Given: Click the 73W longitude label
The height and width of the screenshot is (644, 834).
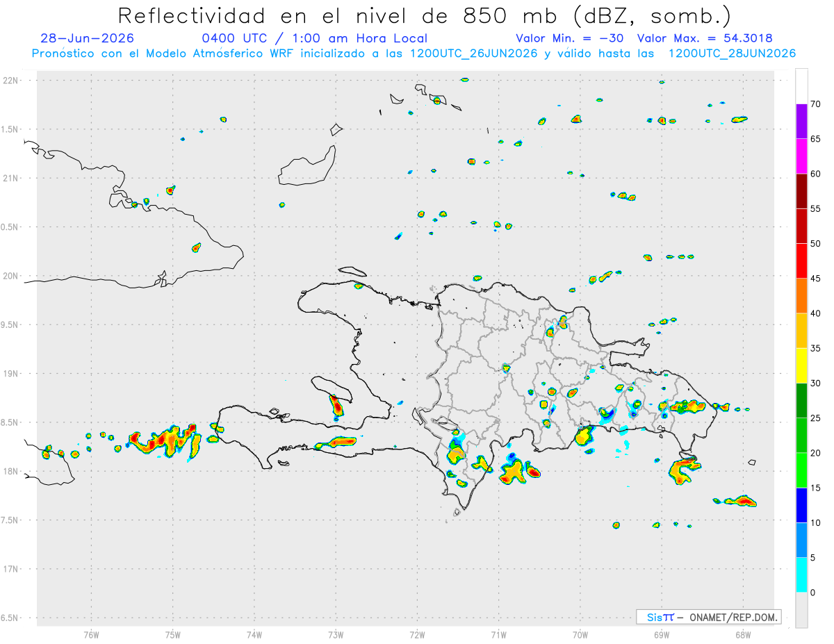Looking at the screenshot, I should (336, 635).
